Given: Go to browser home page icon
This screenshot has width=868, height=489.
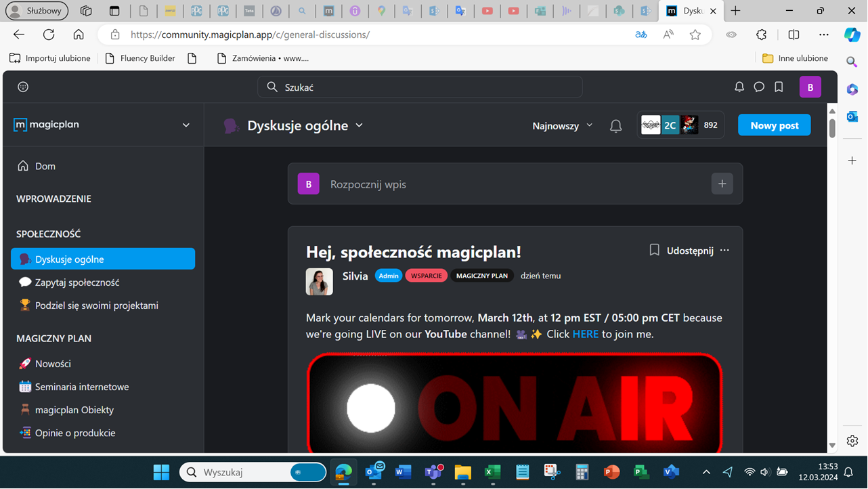Looking at the screenshot, I should pyautogui.click(x=79, y=35).
